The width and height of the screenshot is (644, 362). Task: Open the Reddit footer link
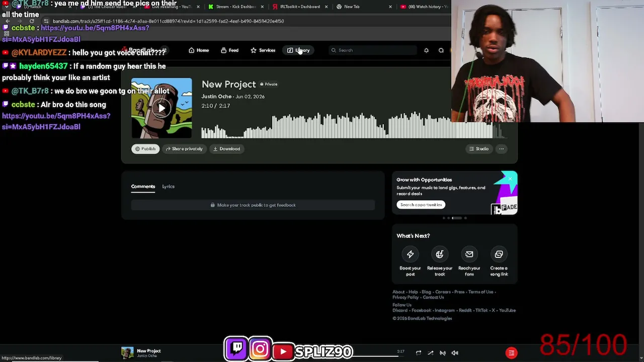click(465, 311)
